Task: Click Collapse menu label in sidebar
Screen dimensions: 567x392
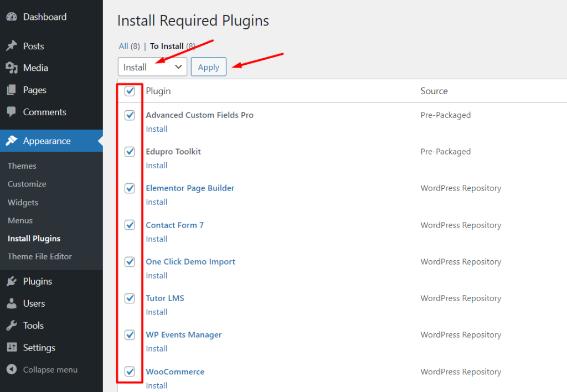Action: pos(50,370)
